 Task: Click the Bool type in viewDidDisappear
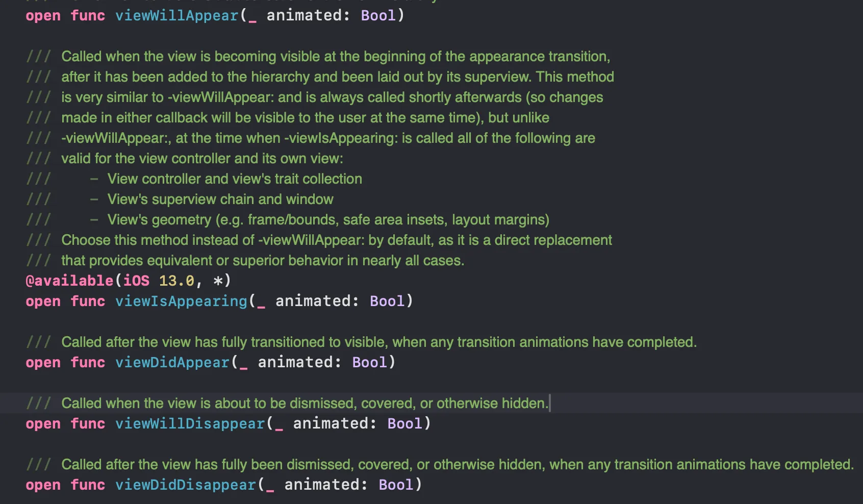click(x=396, y=485)
